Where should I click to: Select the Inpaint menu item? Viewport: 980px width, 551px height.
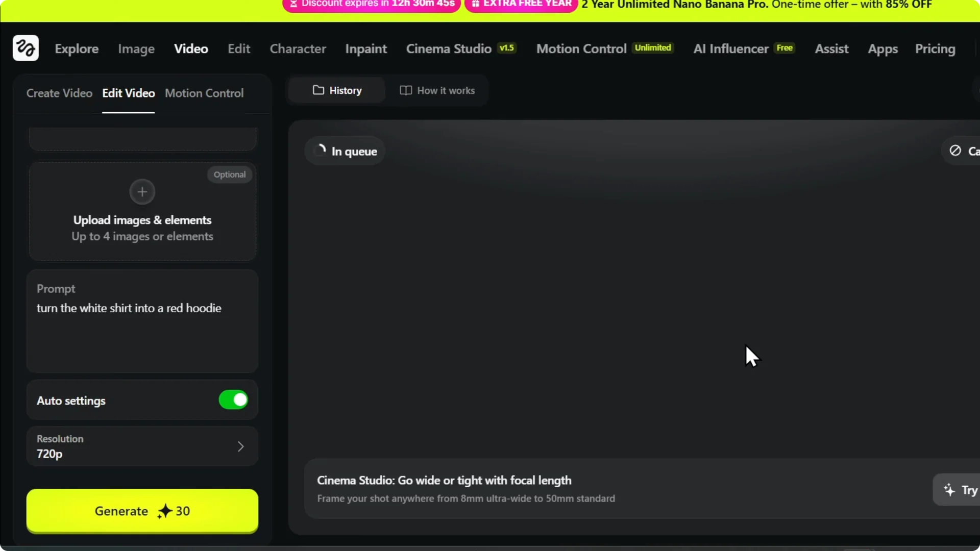tap(365, 48)
